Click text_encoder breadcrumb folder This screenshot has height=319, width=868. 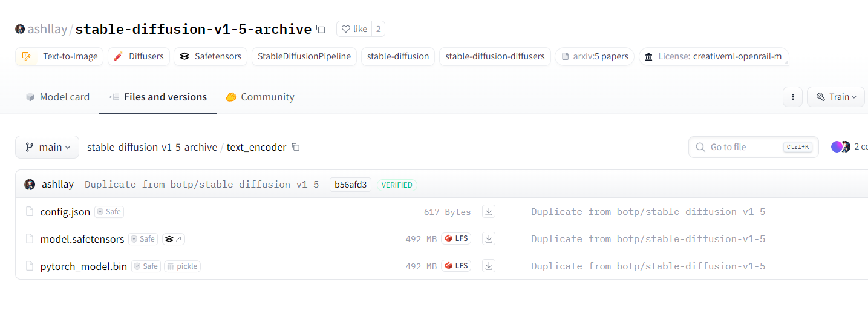[256, 147]
